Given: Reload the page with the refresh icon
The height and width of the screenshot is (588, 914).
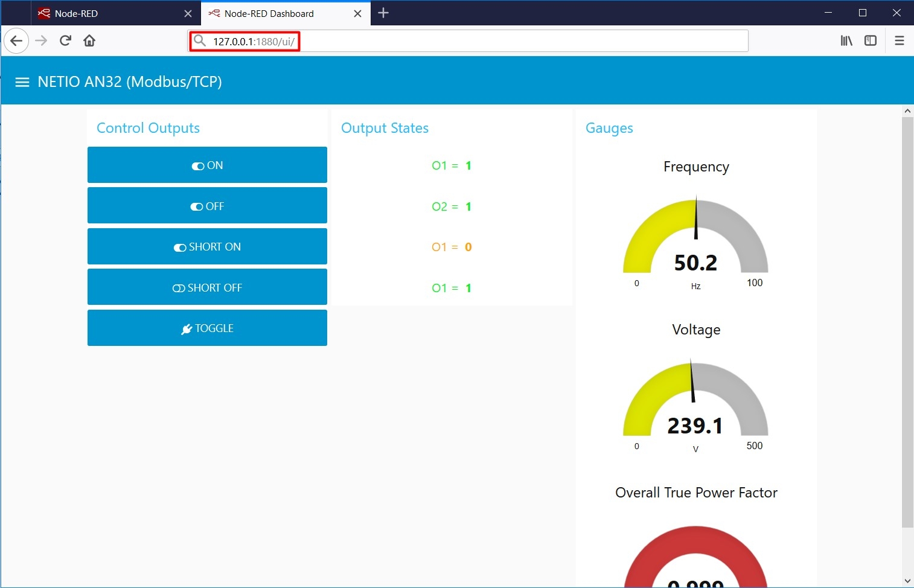Looking at the screenshot, I should click(65, 40).
